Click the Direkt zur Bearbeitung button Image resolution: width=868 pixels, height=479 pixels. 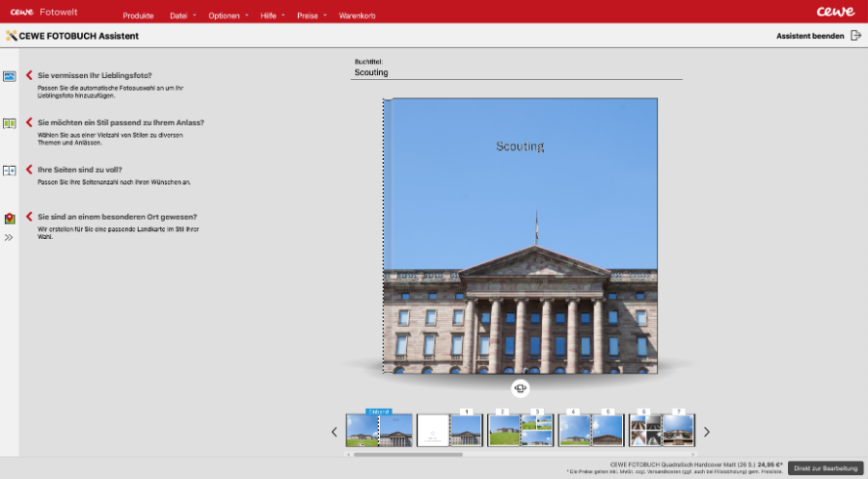click(x=825, y=467)
